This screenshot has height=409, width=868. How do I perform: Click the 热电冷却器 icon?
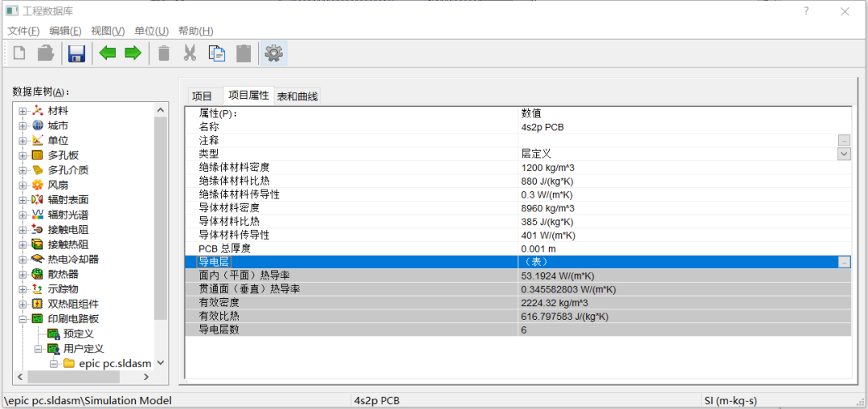coord(38,259)
